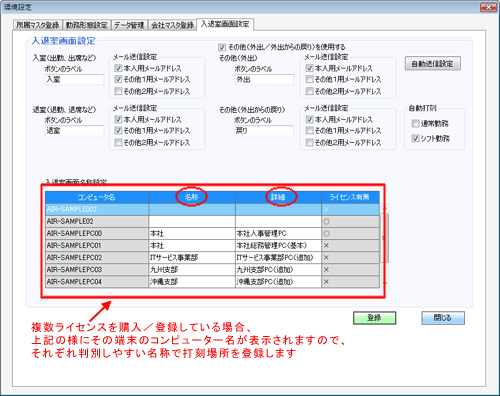
Task: Uncheck シフト勤務 automatic clocking checkbox
Action: (415, 138)
